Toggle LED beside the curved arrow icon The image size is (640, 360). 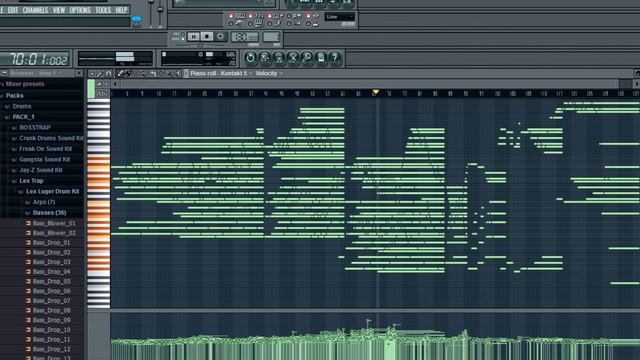pos(231,24)
